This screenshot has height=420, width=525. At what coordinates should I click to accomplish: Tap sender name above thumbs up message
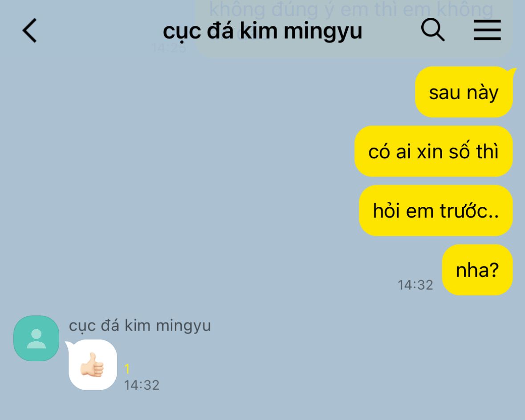click(140, 325)
